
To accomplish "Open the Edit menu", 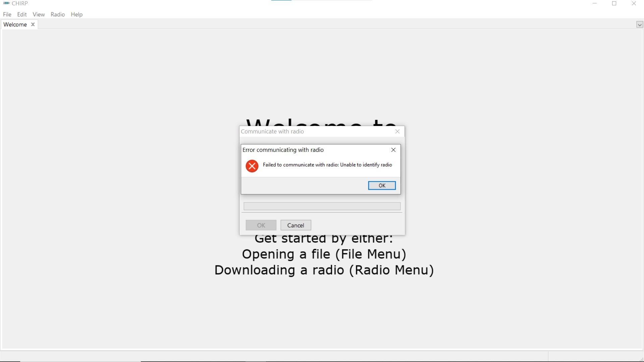I will (22, 14).
